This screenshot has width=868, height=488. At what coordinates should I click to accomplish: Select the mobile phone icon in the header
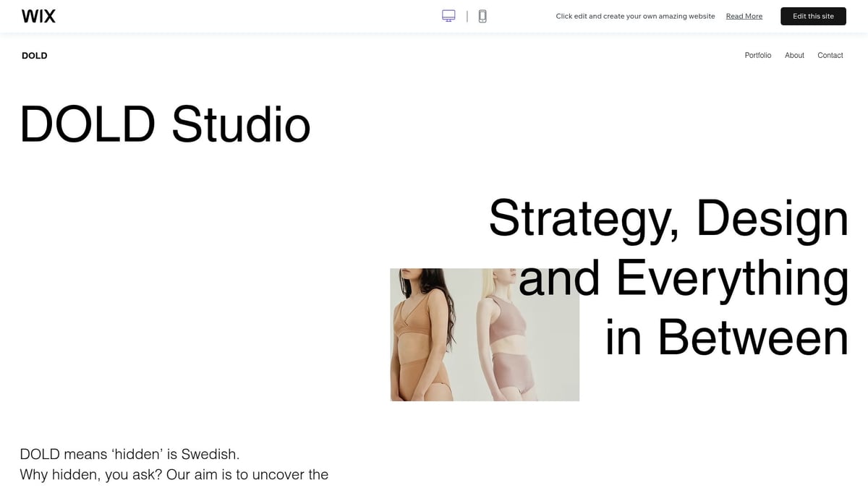[482, 15]
